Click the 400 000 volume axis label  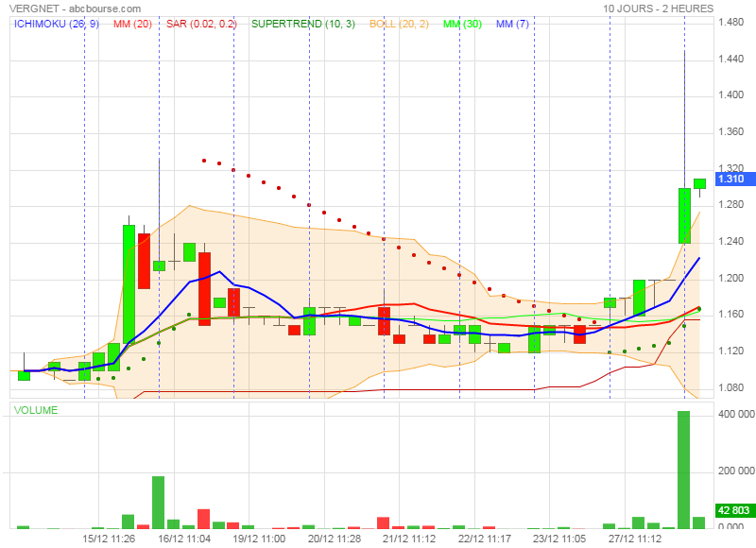(x=737, y=415)
